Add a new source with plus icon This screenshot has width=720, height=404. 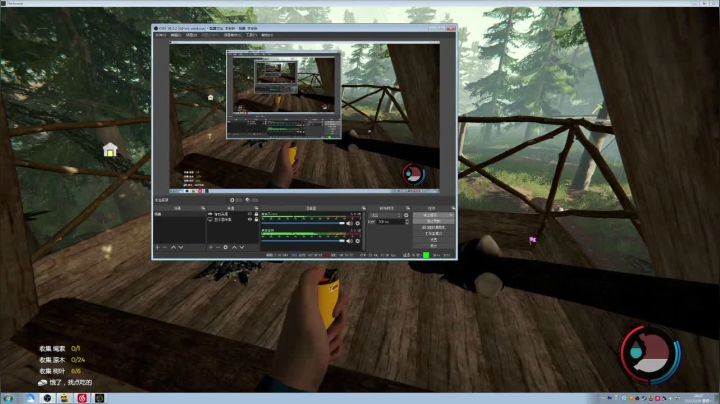point(211,247)
